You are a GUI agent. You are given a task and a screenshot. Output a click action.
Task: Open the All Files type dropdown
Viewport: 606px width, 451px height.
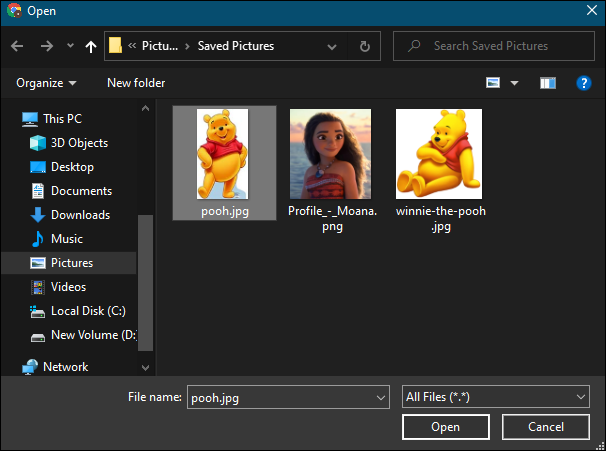[496, 397]
